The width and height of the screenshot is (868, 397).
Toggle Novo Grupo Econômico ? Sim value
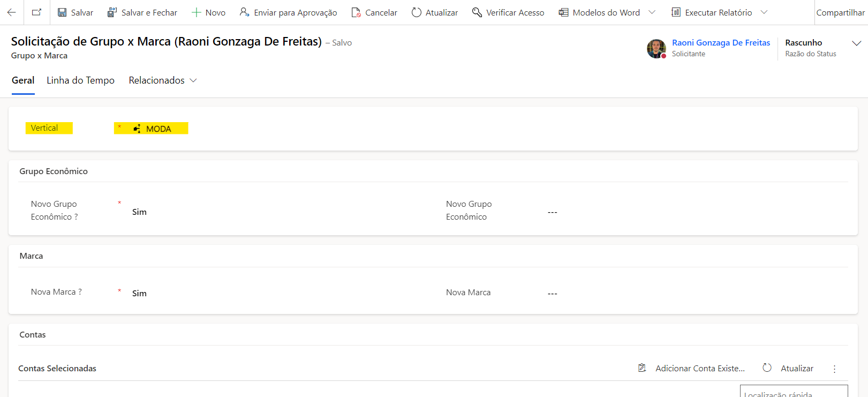click(139, 212)
